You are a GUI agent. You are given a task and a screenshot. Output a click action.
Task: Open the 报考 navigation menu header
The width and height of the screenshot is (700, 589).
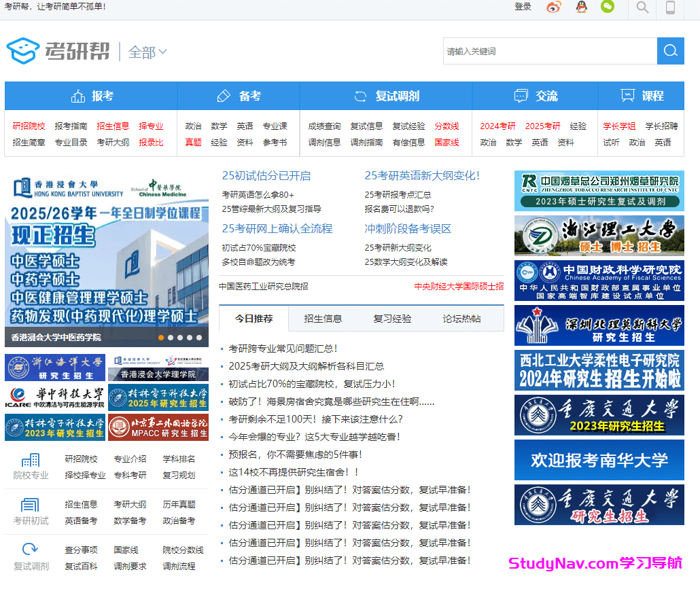[x=91, y=96]
